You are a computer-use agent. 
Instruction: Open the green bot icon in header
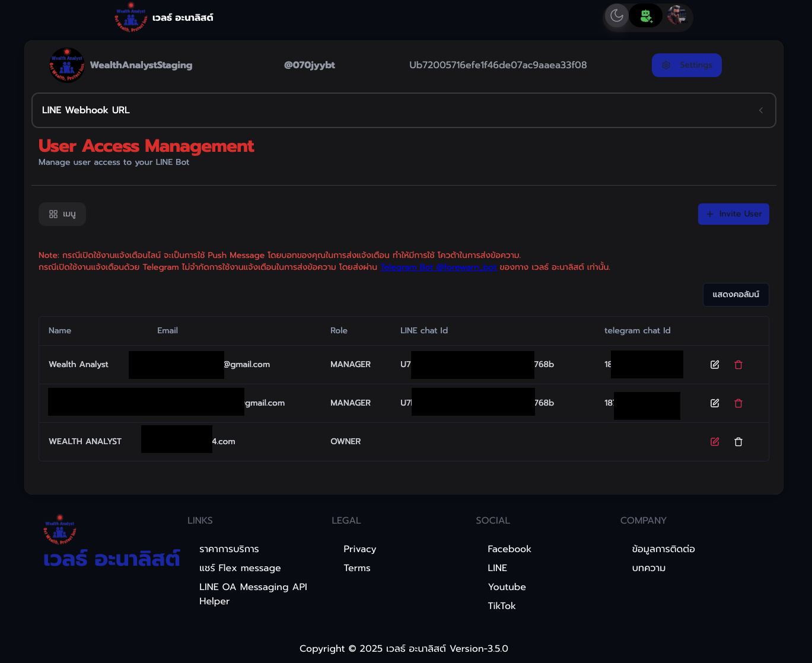pyautogui.click(x=646, y=15)
